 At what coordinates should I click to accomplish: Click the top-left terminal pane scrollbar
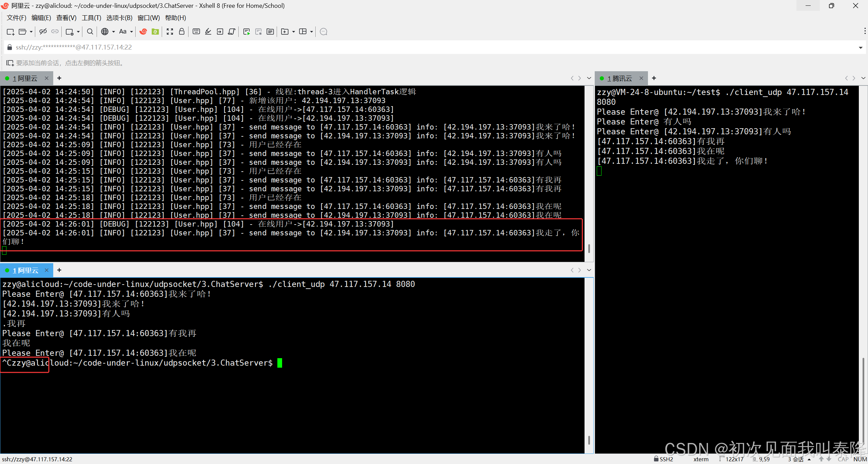click(x=589, y=249)
